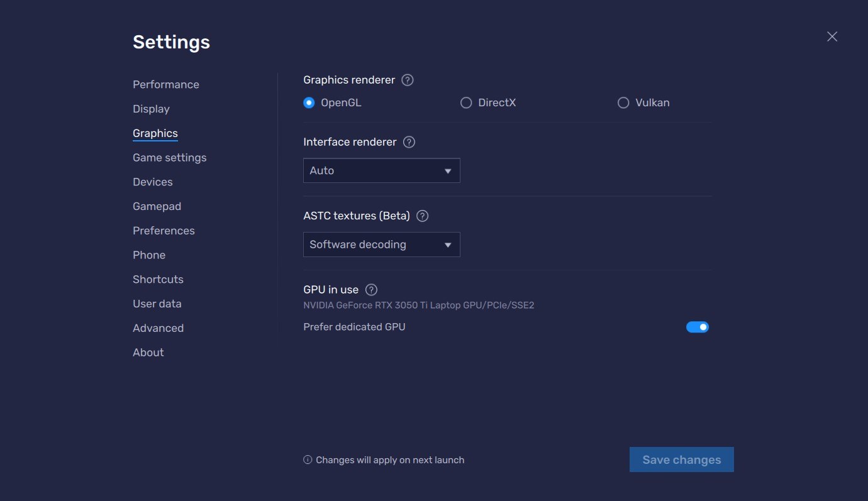
Task: Select the OpenGL graphics renderer
Action: [x=309, y=102]
